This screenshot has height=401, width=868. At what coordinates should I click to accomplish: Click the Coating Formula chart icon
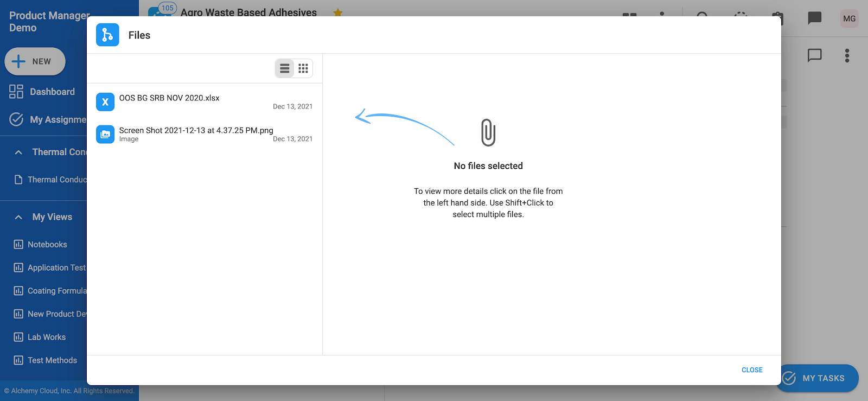18,291
